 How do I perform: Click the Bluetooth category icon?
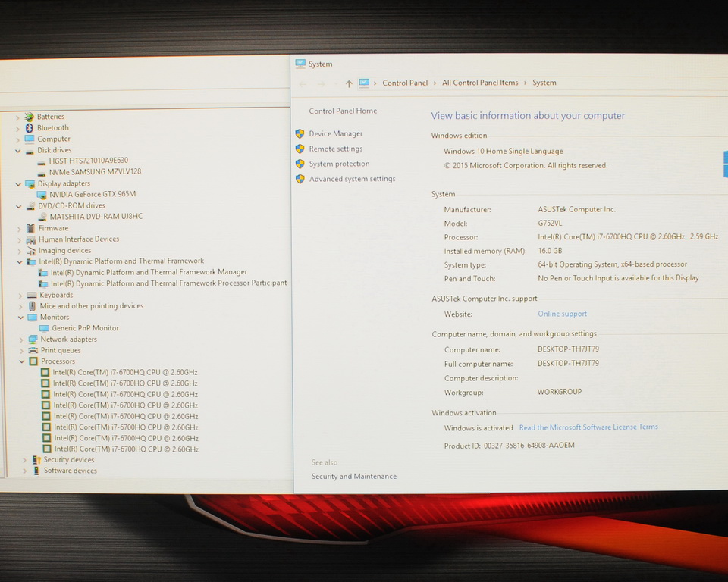pyautogui.click(x=30, y=127)
